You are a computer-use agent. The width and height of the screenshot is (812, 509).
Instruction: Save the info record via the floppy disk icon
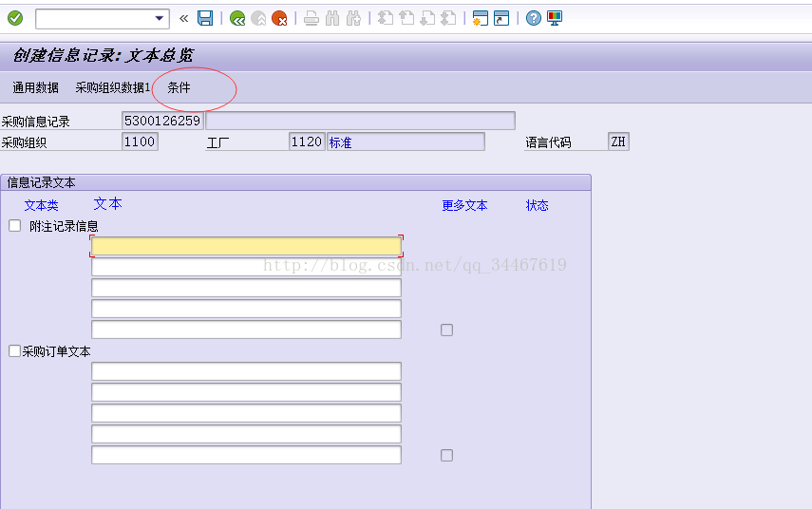pos(205,19)
